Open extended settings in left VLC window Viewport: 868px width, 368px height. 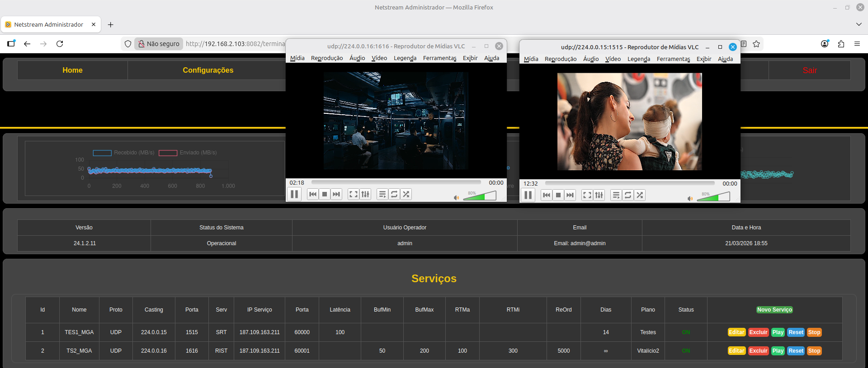(365, 194)
